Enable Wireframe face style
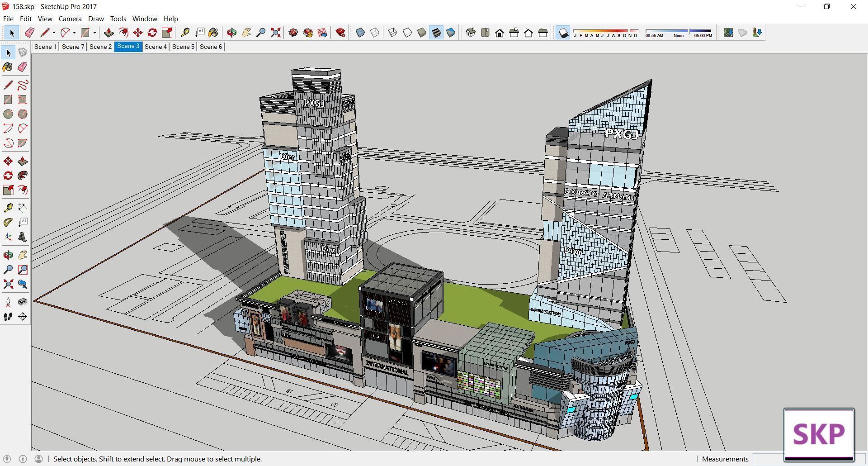868x466 pixels. tap(393, 33)
